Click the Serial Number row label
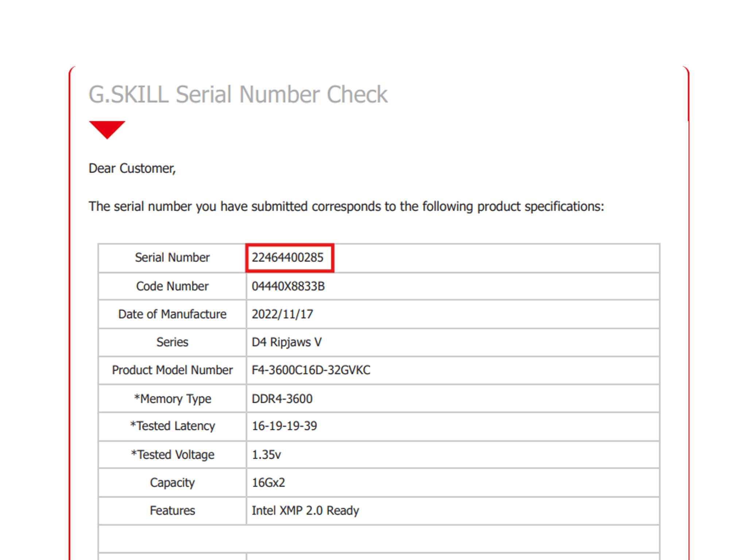 [x=172, y=257]
